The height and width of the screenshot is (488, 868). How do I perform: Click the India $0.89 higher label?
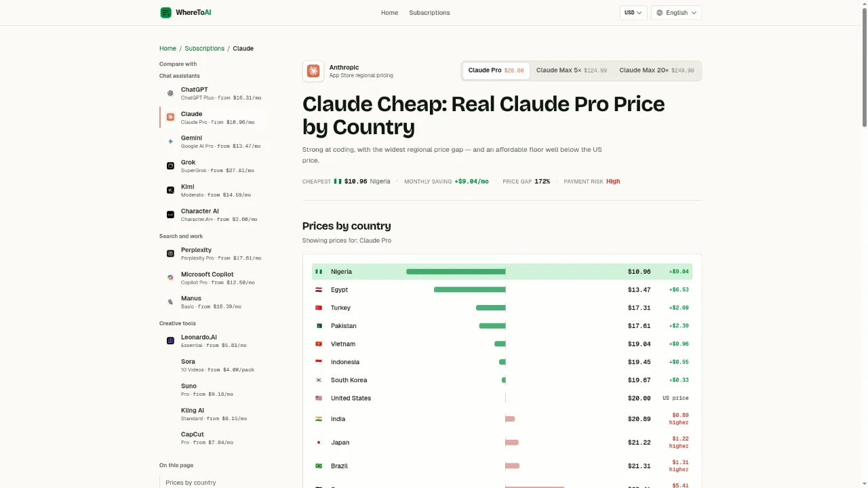[x=679, y=419]
